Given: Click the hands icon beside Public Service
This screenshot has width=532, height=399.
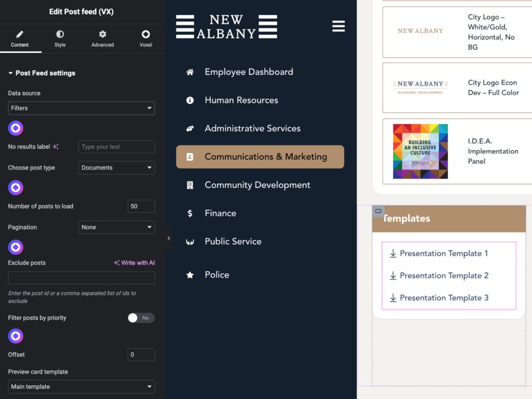Looking at the screenshot, I should [x=190, y=242].
